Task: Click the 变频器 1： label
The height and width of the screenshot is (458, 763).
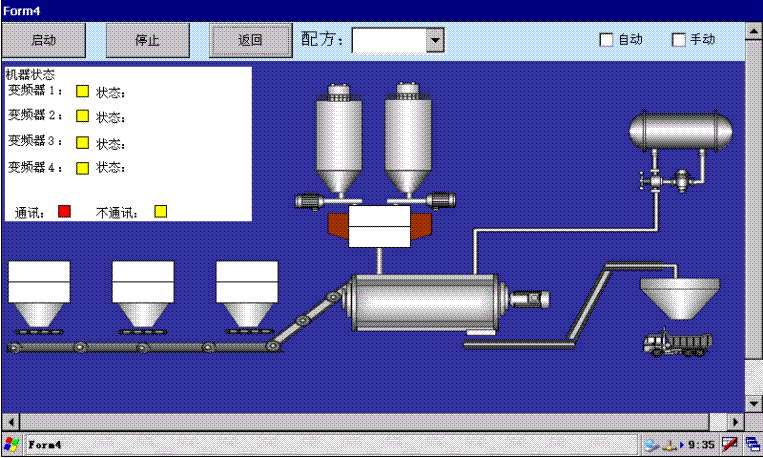Action: 35,91
